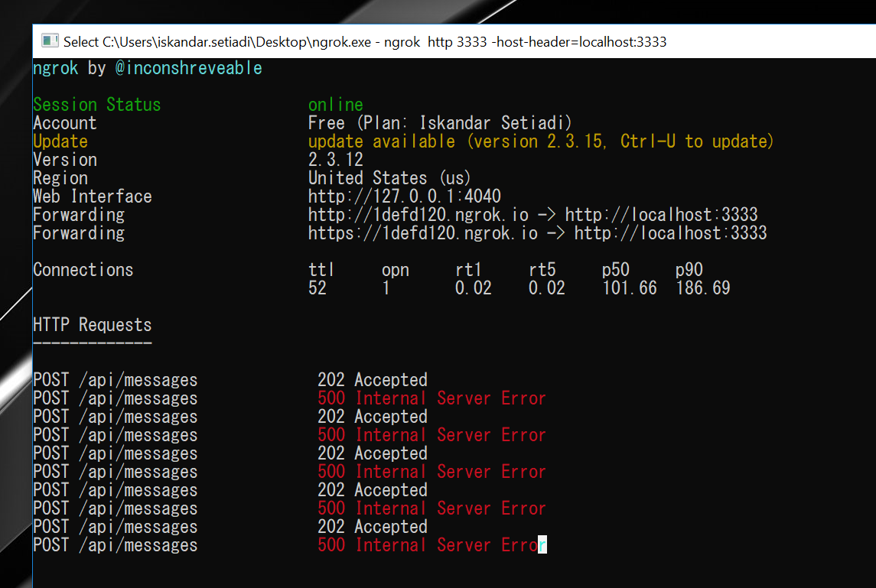Click the p90 column header

click(689, 270)
